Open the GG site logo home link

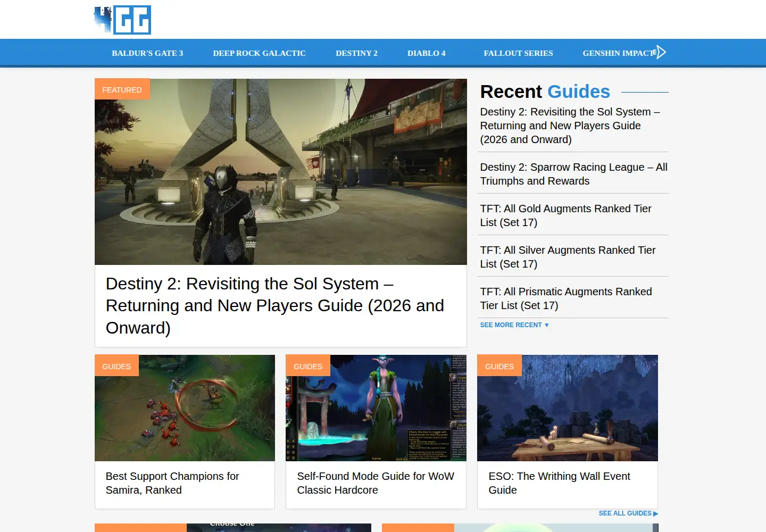123,20
